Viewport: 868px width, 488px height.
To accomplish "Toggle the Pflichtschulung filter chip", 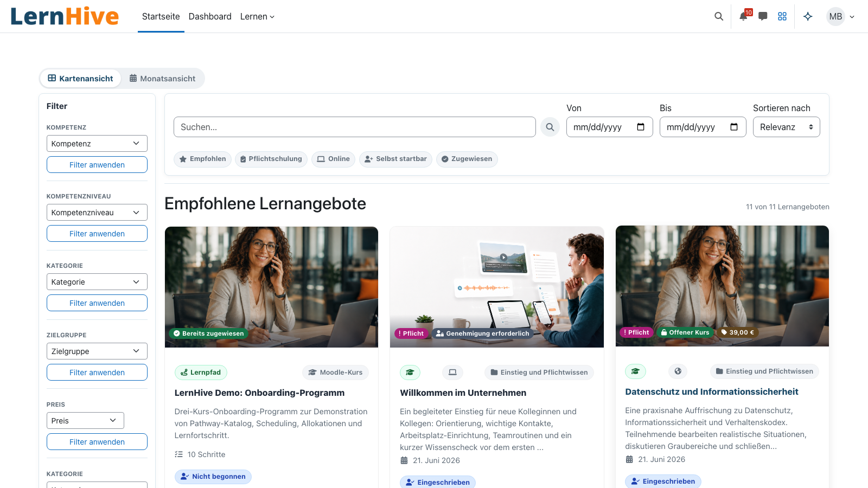I will click(x=271, y=159).
